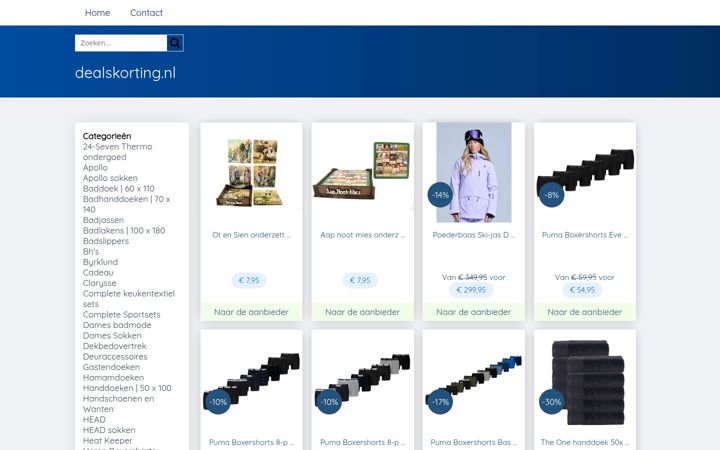Open Puma Boxershorts Bas product title
The image size is (720, 450).
473,443
